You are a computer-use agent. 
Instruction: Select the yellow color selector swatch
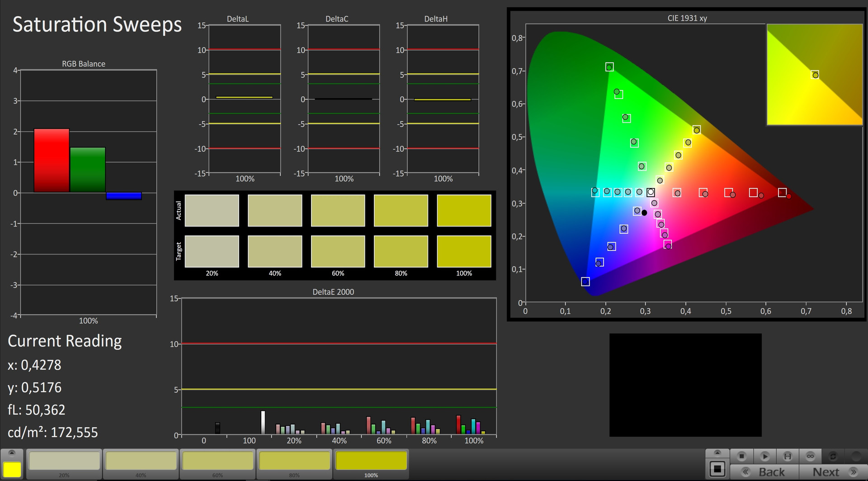[12, 469]
